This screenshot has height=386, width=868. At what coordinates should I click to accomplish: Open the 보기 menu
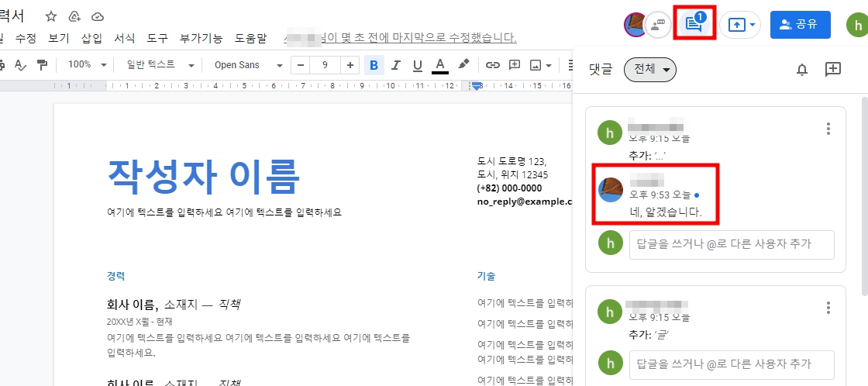[59, 38]
